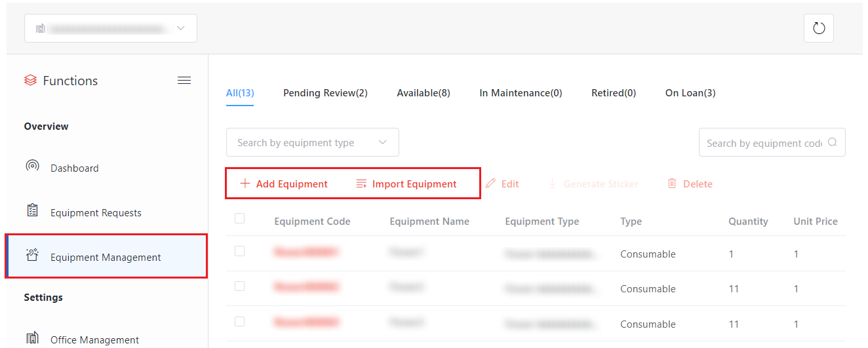The image size is (868, 348).
Task: Click the Quantity column header
Action: coord(748,222)
